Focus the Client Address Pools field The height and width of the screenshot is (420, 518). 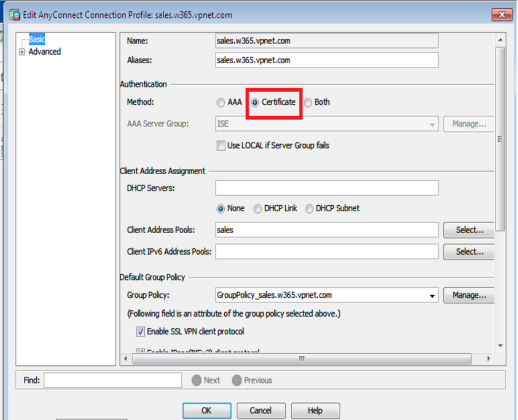(x=327, y=230)
